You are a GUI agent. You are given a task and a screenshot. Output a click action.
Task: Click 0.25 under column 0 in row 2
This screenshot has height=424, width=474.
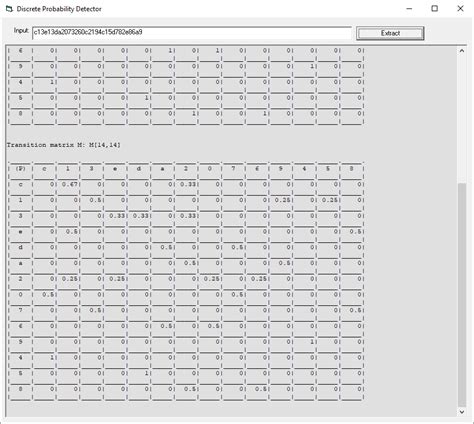click(212, 279)
